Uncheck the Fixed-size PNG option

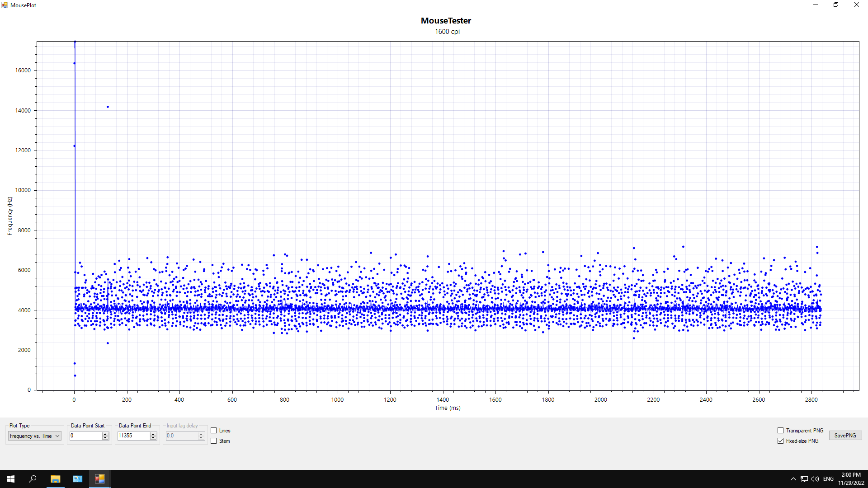point(780,441)
